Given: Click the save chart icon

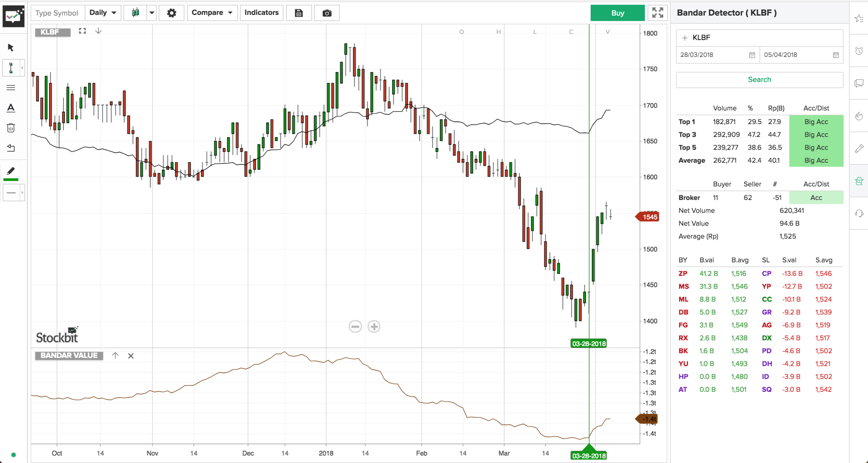Looking at the screenshot, I should (x=299, y=13).
